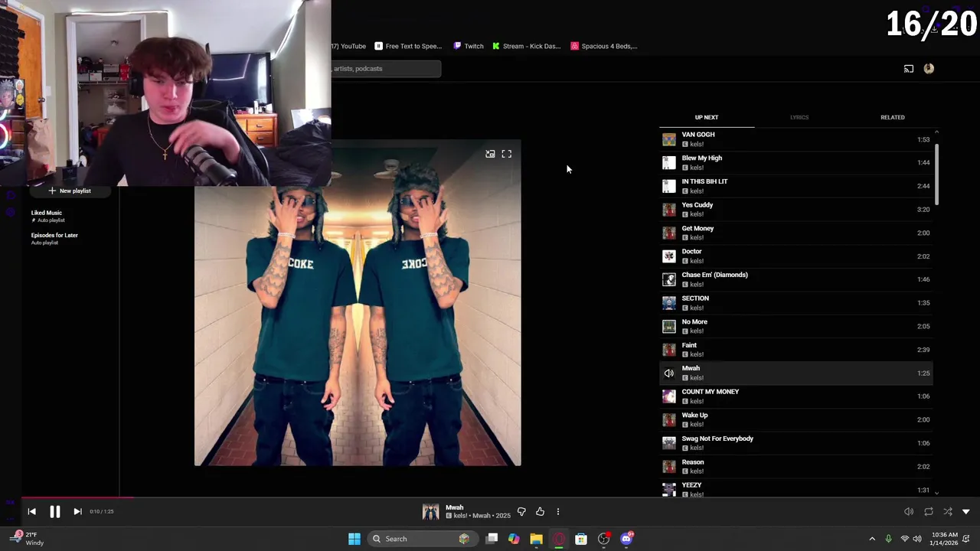This screenshot has width=980, height=551.
Task: Collapse the player page with the down arrow
Action: 966,511
